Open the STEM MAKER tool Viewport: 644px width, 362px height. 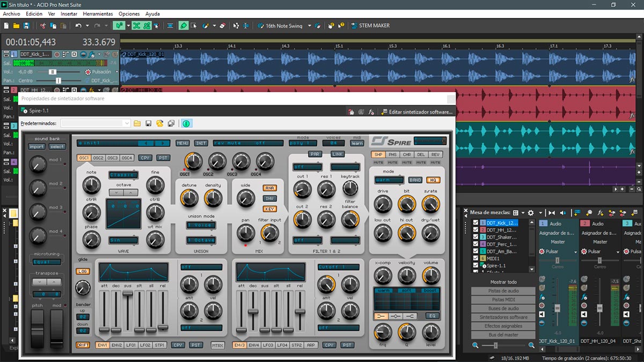pyautogui.click(x=370, y=25)
